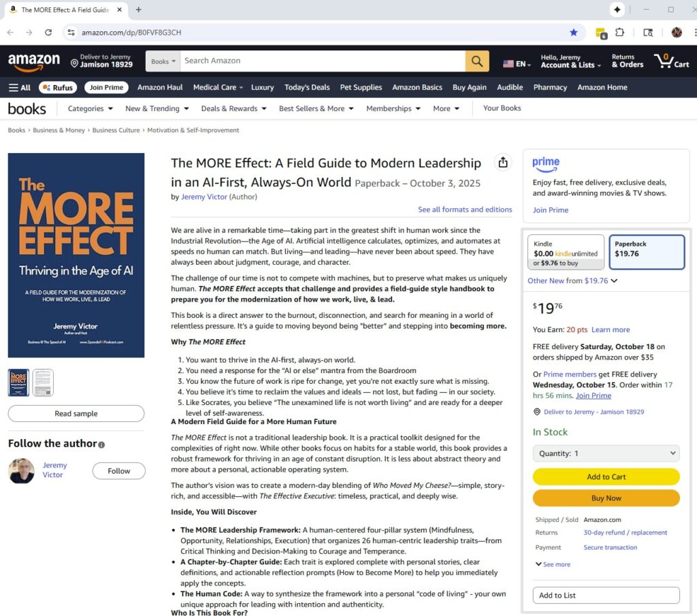Select the Paperback format option
This screenshot has height=616, width=697.
click(646, 253)
